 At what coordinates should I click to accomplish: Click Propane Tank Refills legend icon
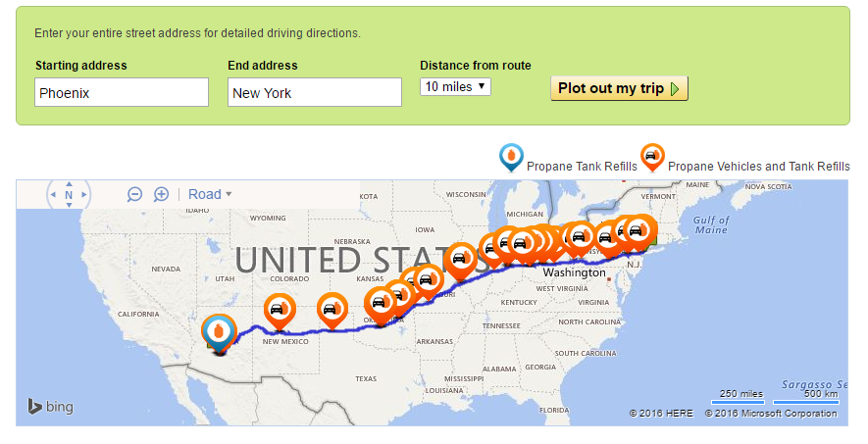pos(511,158)
